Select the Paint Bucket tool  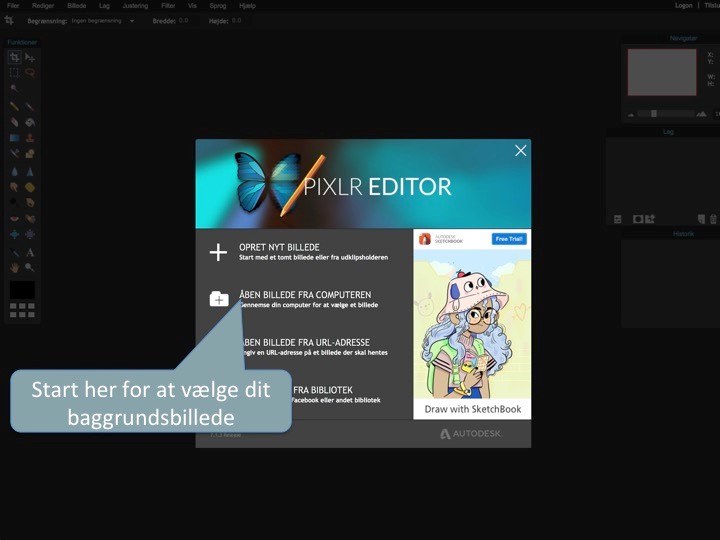coord(30,122)
